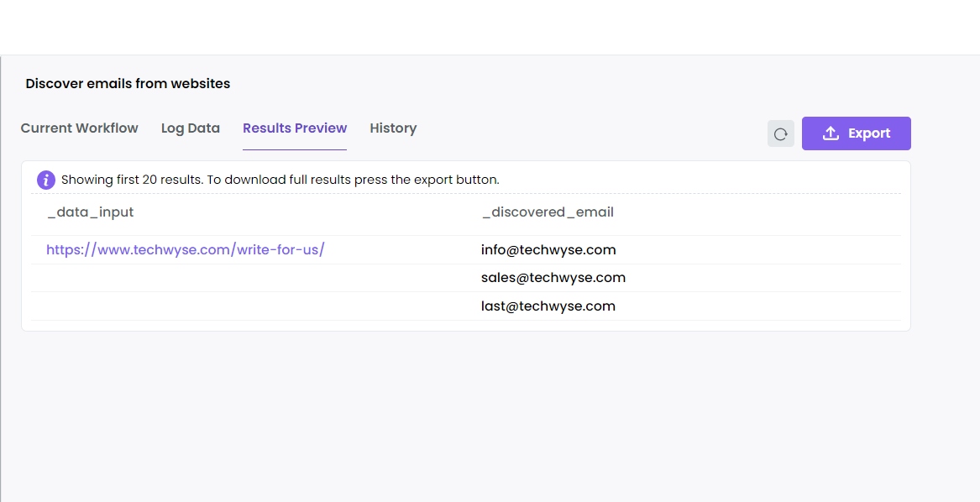Open the Log Data tab
This screenshot has height=502, width=980.
[190, 128]
